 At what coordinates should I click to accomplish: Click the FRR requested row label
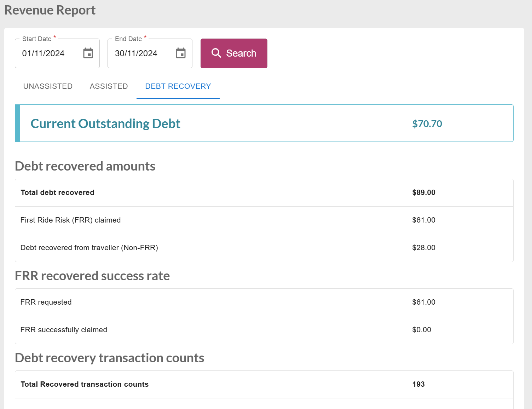(46, 302)
